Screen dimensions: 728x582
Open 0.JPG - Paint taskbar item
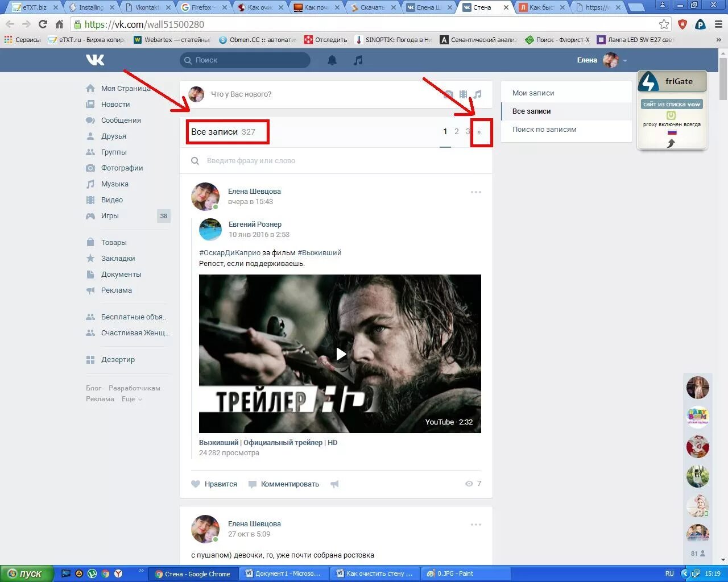tap(466, 573)
